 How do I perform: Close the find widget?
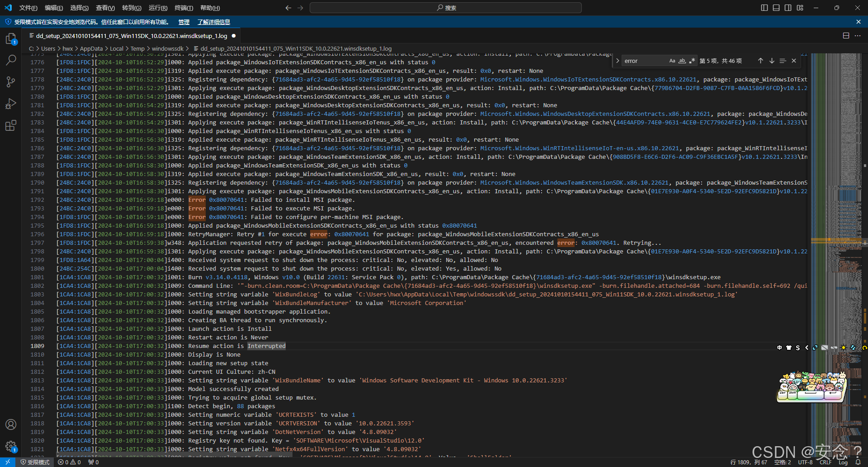click(794, 61)
